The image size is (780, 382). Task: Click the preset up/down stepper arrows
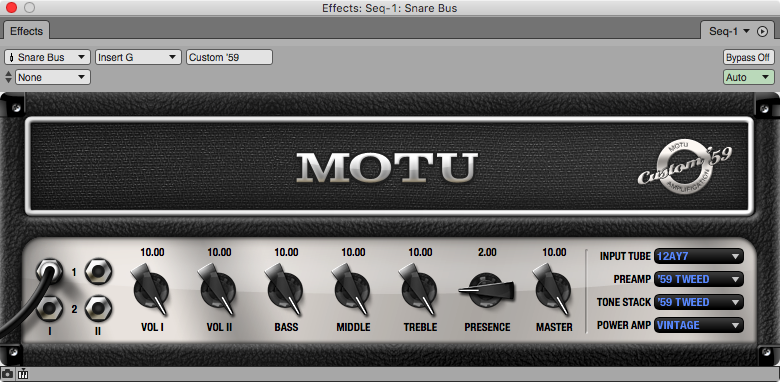pos(8,77)
